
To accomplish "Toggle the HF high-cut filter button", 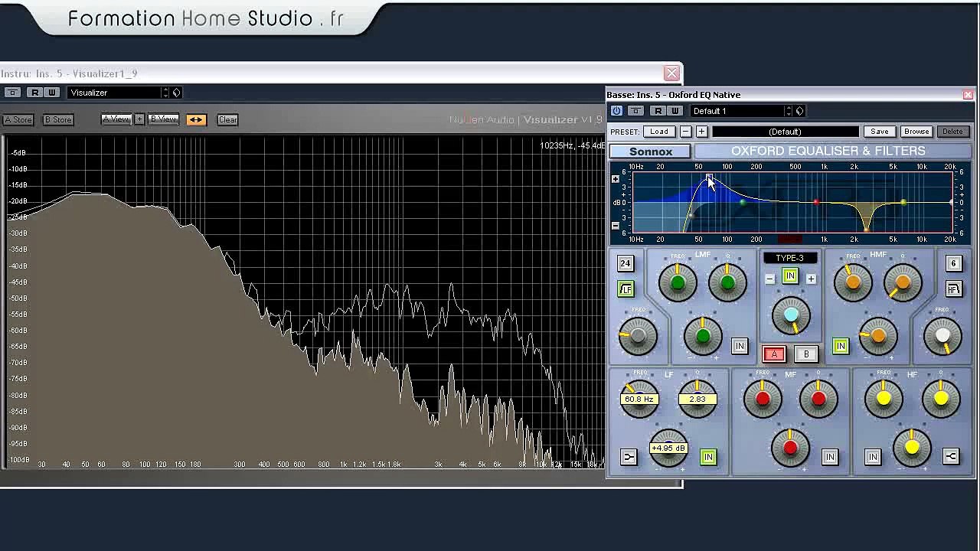I will click(953, 289).
